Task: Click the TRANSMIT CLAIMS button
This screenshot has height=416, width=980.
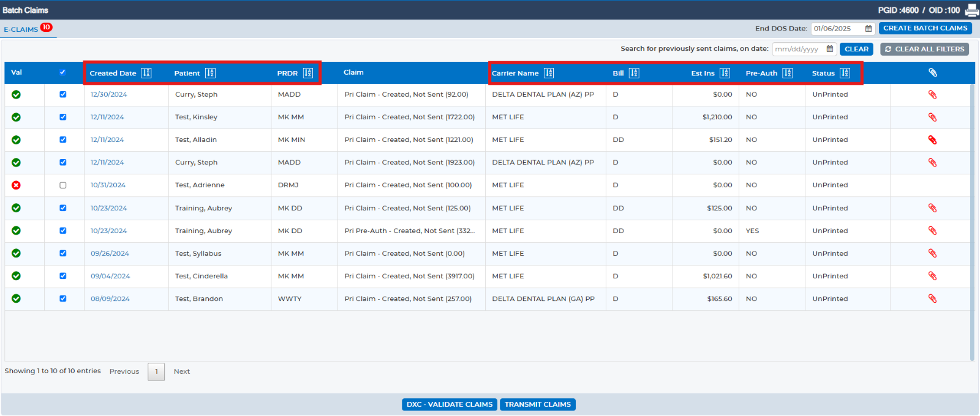Action: pos(538,404)
